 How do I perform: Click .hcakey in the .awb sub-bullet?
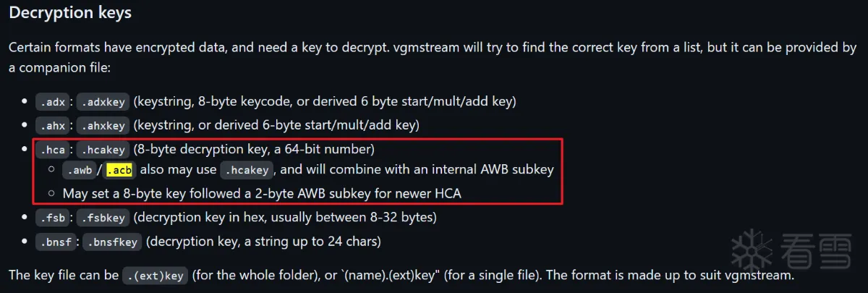pyautogui.click(x=247, y=171)
